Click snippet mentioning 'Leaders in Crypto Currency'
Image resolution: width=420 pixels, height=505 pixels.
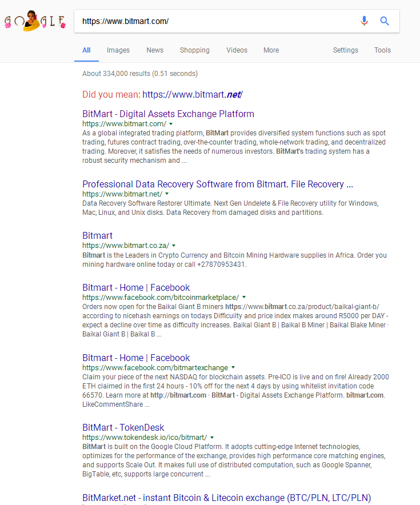(x=234, y=259)
